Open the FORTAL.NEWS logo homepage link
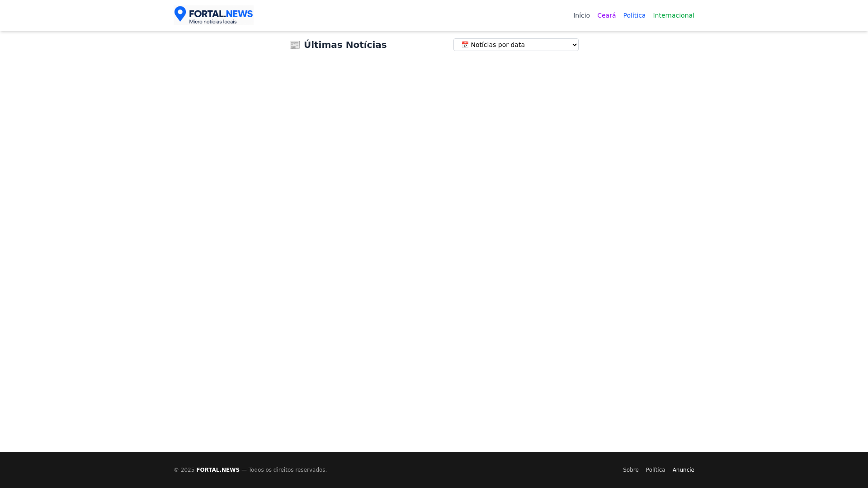The height and width of the screenshot is (488, 868). [213, 15]
